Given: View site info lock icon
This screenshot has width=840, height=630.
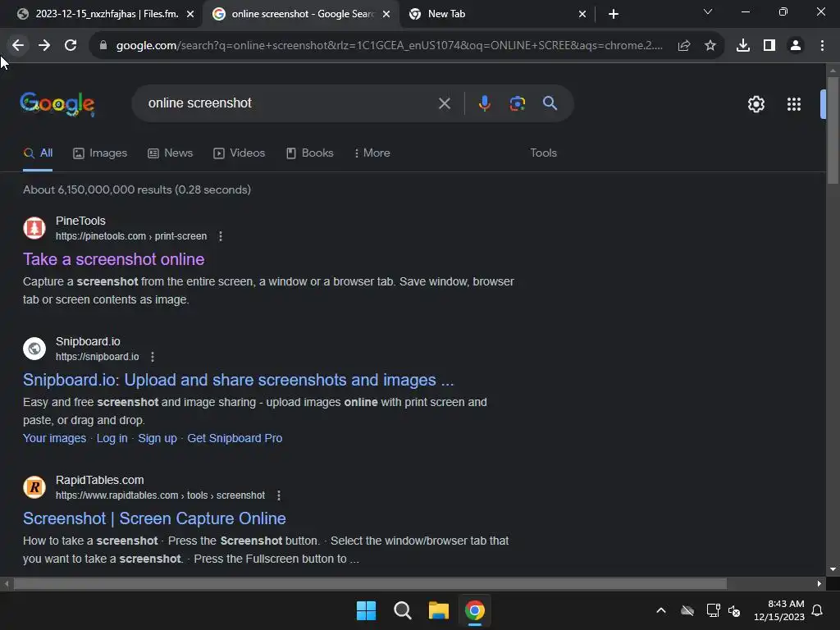Looking at the screenshot, I should pos(103,46).
